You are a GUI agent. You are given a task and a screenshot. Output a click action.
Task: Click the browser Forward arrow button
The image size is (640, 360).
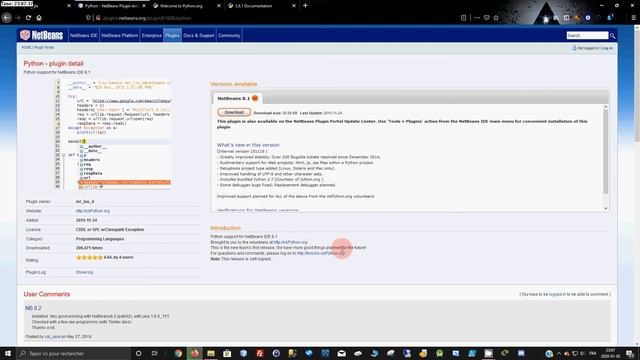[18, 18]
